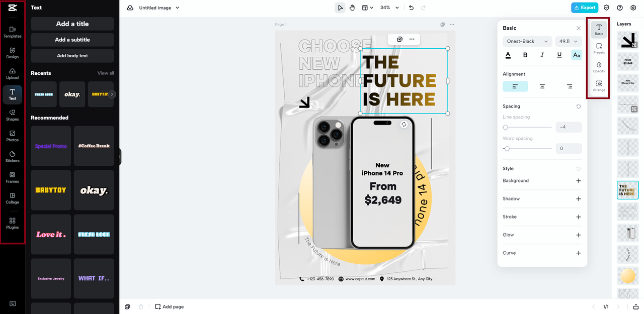
Task: Click the cloud save icon
Action: pos(130,8)
